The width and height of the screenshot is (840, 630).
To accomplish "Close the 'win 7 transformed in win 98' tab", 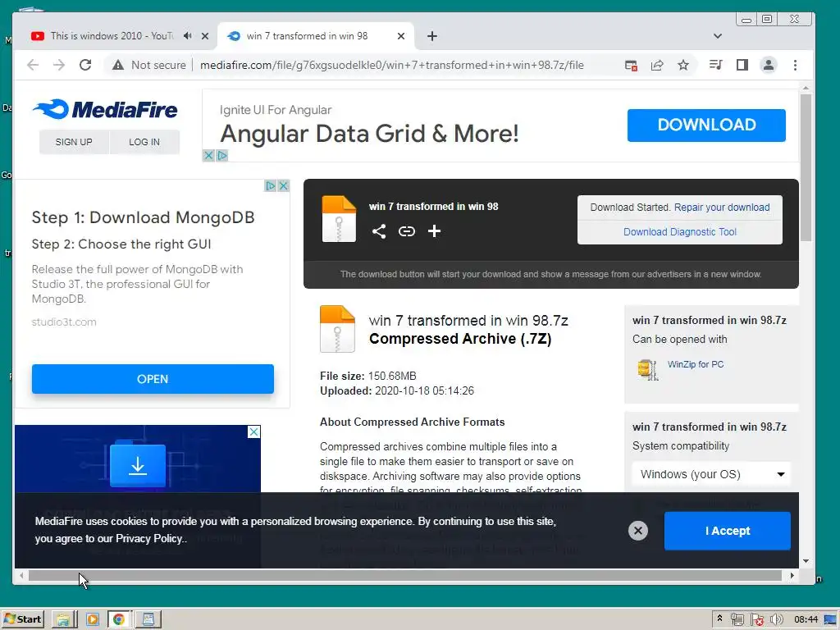I will [400, 36].
